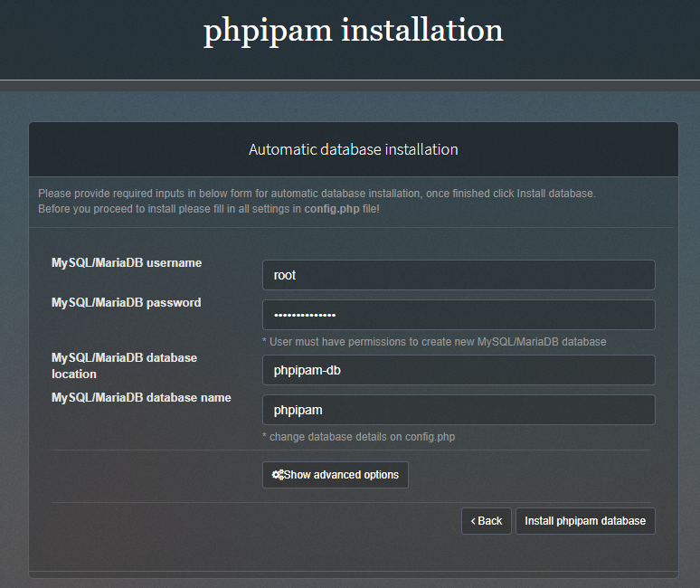
Task: Click the database name field containing phpipam
Action: pos(458,410)
